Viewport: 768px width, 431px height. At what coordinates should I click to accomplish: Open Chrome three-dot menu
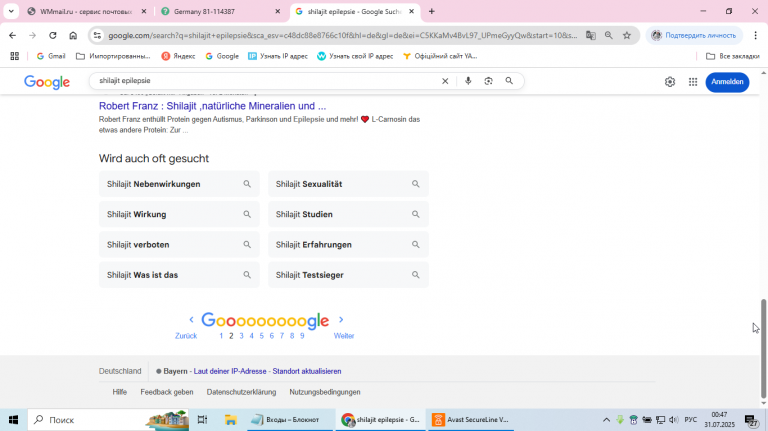pos(755,35)
